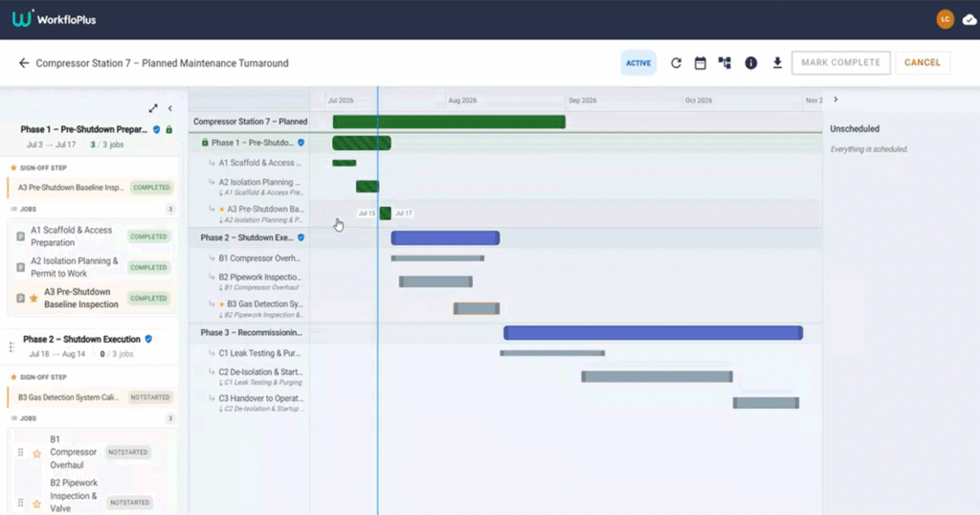Select B3 Gas Detection Sy... gantt row
Screen dimensions: 980x515
[250, 308]
